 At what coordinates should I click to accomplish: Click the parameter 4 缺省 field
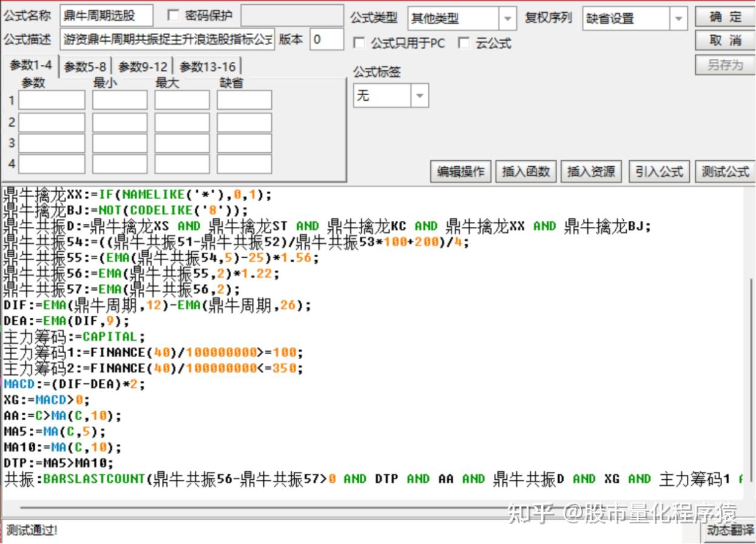tap(244, 164)
